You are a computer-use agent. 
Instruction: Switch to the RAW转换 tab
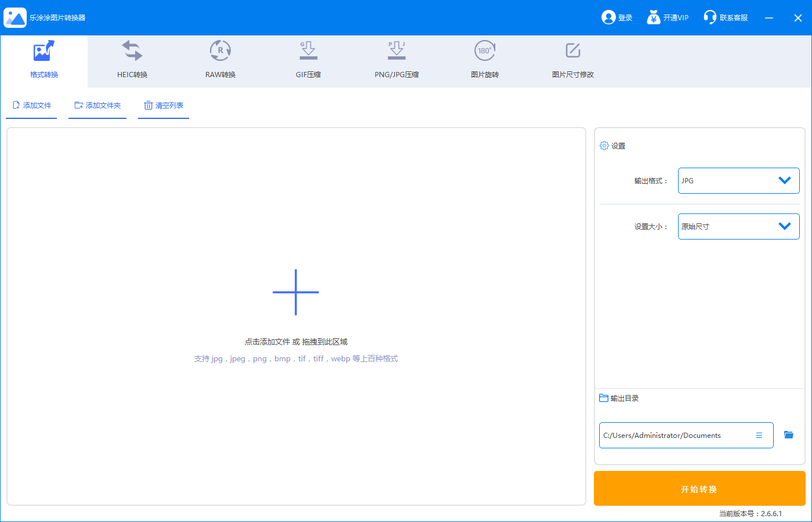point(220,61)
